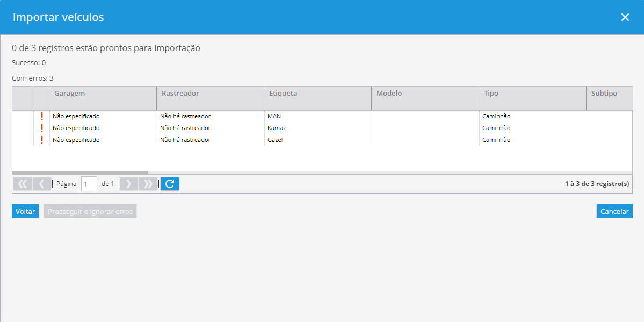The image size is (644, 322).
Task: Click the '0 de 3 registros' status heading
Action: (x=106, y=48)
